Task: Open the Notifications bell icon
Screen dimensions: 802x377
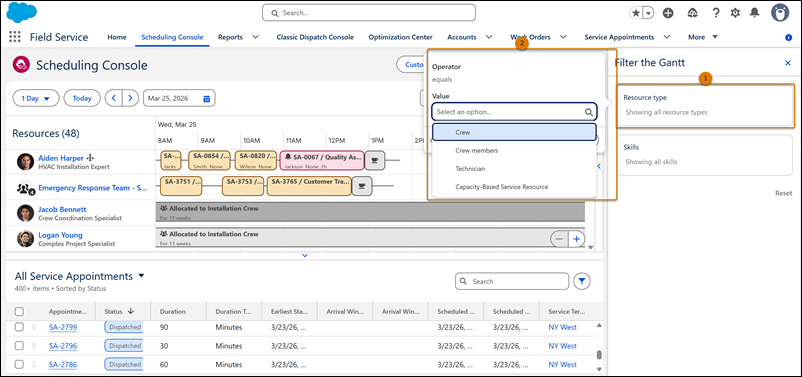Action: click(754, 13)
